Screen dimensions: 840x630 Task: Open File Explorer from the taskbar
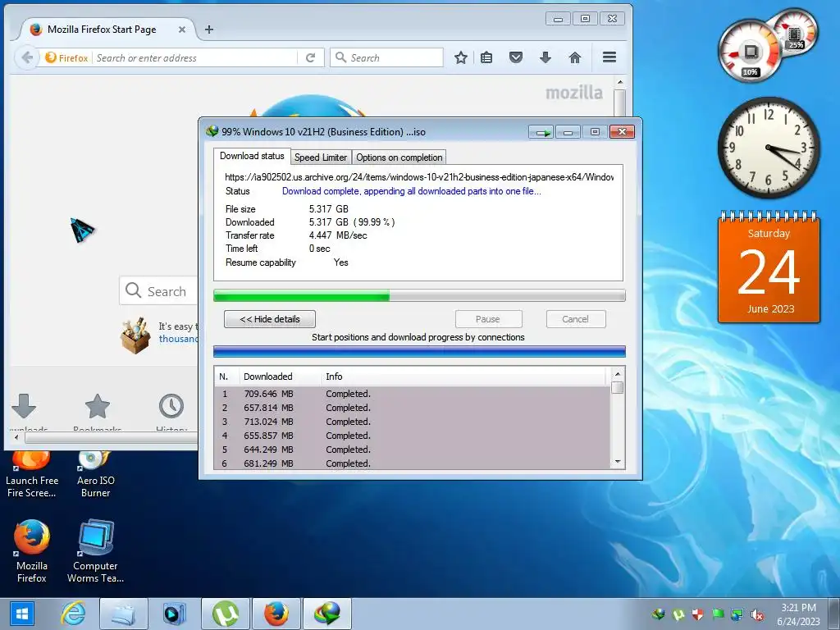click(x=123, y=614)
